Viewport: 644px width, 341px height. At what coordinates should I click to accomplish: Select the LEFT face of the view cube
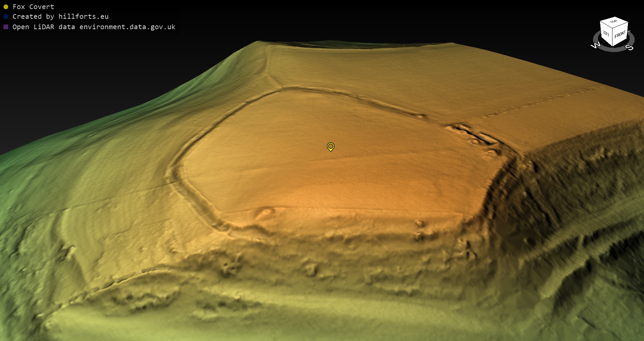pos(606,34)
